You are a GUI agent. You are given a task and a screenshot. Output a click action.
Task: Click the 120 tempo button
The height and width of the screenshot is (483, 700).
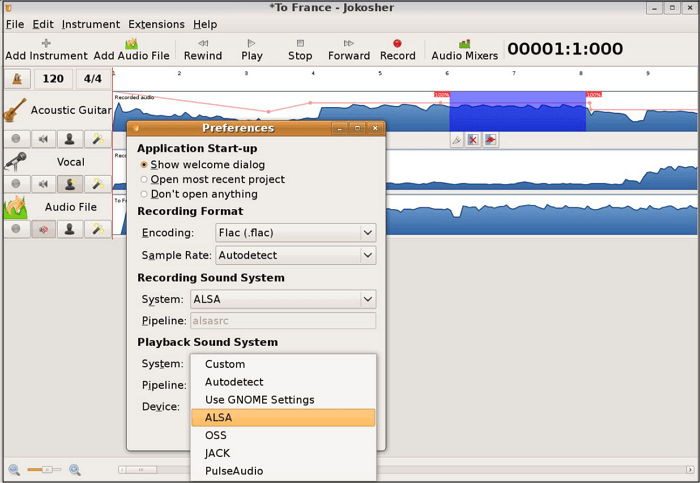click(53, 79)
